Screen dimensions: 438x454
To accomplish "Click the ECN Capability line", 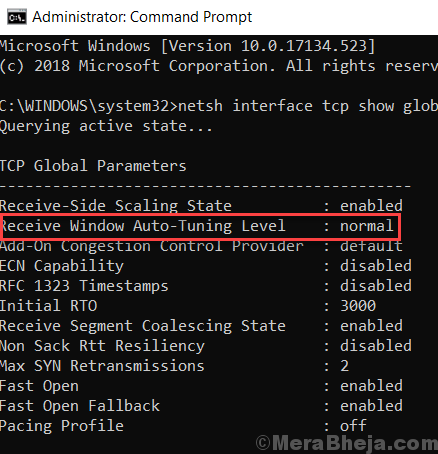I will tap(206, 266).
